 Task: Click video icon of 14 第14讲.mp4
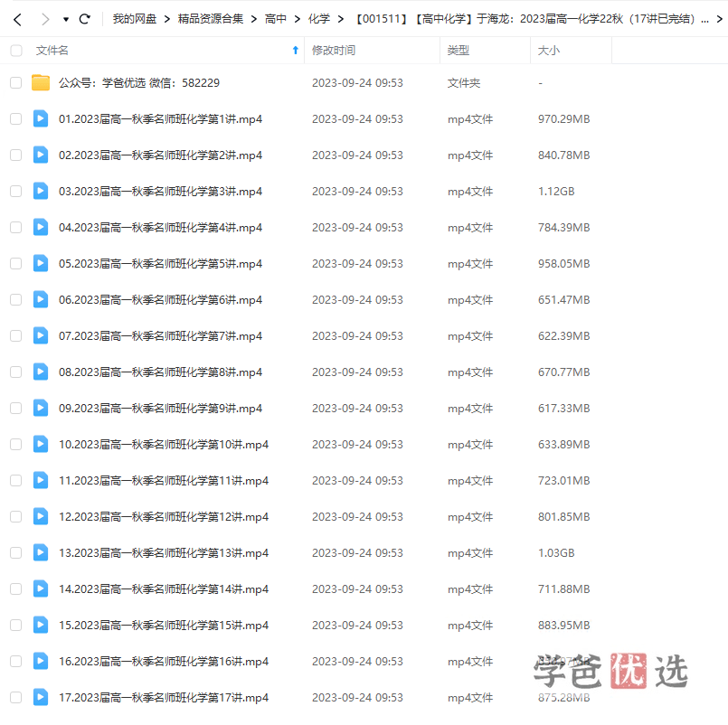tap(41, 589)
